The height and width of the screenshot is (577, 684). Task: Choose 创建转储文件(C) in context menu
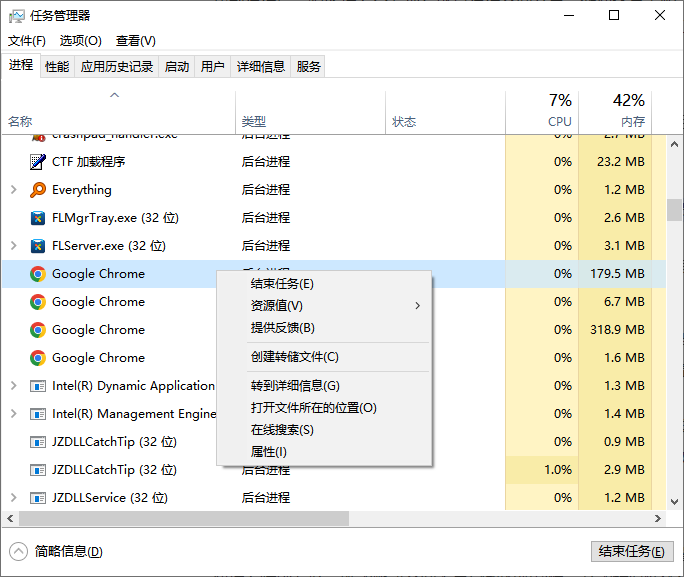pyautogui.click(x=324, y=357)
